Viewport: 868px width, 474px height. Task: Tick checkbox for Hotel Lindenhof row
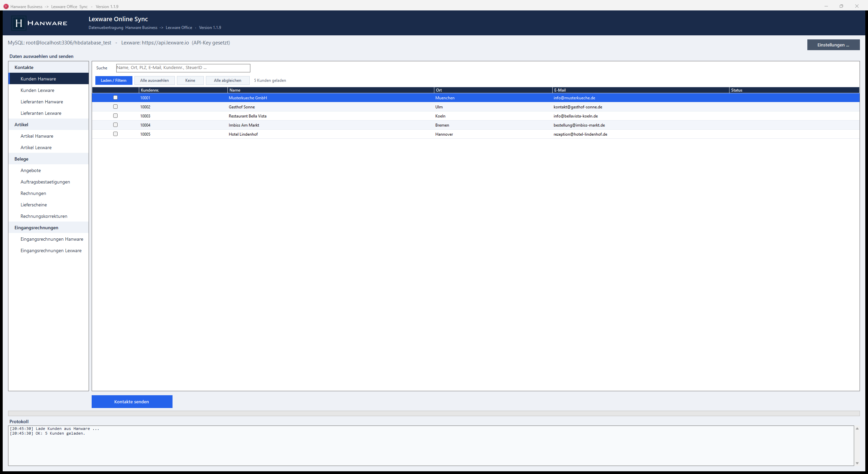pos(115,134)
